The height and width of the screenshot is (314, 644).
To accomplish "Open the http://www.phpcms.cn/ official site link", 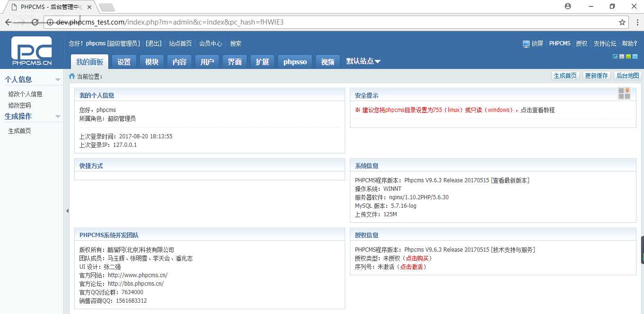I will point(138,275).
